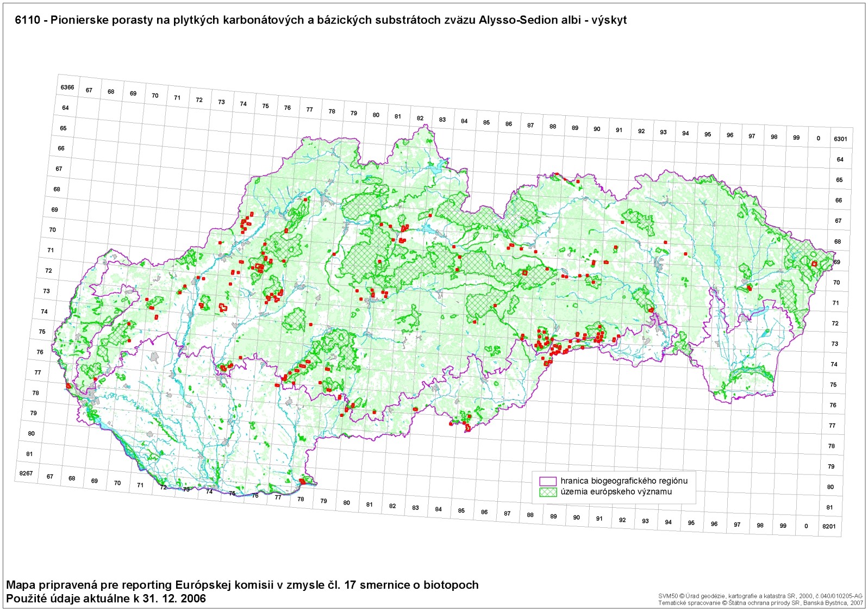Click credit line 'Tematické spracovanie © Štátna ochrana prírody'
This screenshot has height=611, width=868.
tap(760, 603)
